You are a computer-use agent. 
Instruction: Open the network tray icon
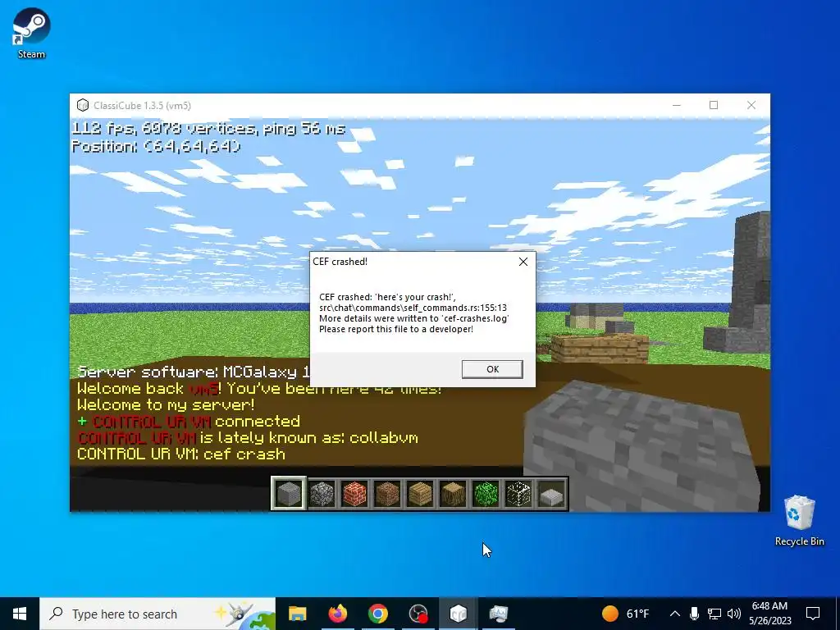coord(714,614)
